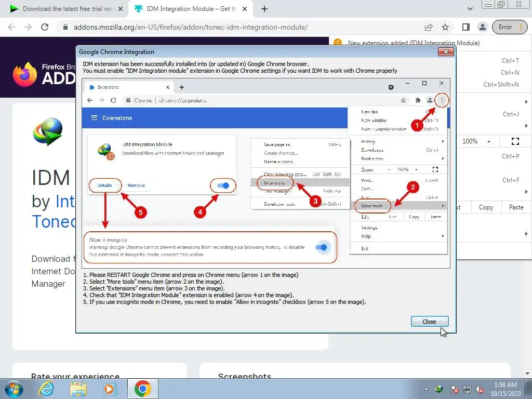Click the addons.mozilla.org address bar

coord(190,27)
